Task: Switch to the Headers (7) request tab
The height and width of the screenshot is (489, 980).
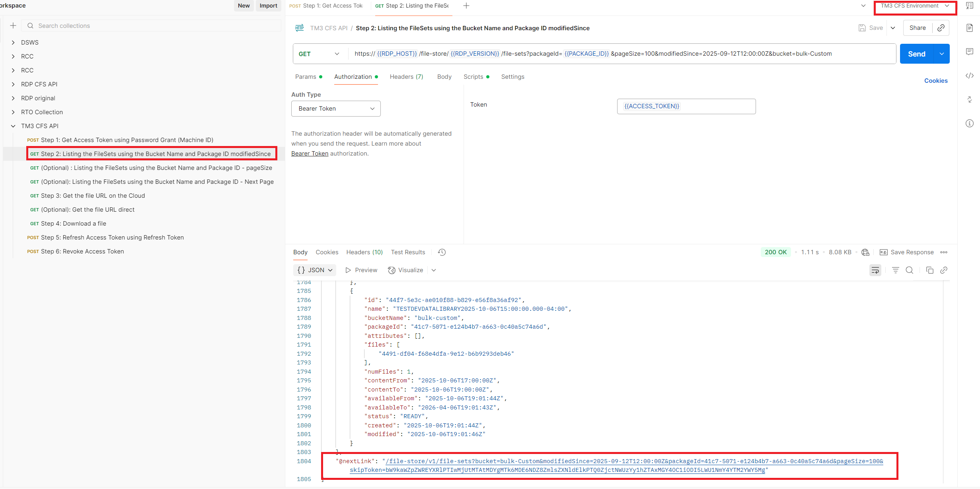Action: [x=406, y=77]
